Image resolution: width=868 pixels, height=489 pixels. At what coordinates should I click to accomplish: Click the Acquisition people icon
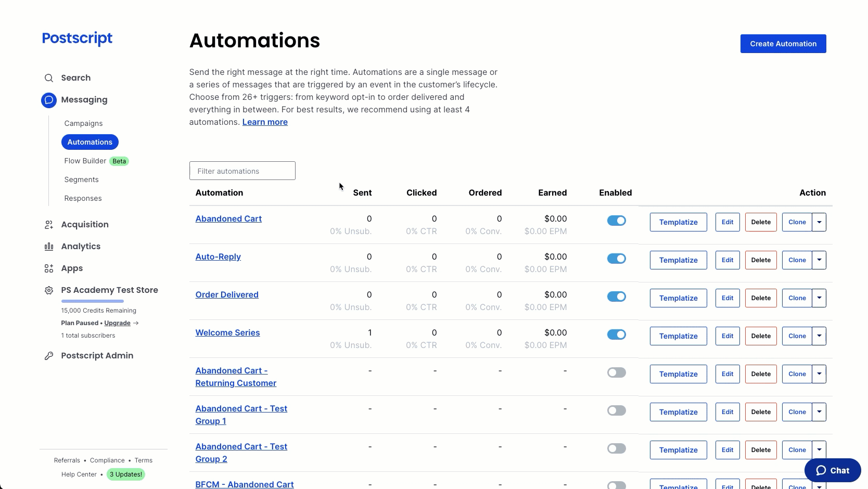pos(49,225)
